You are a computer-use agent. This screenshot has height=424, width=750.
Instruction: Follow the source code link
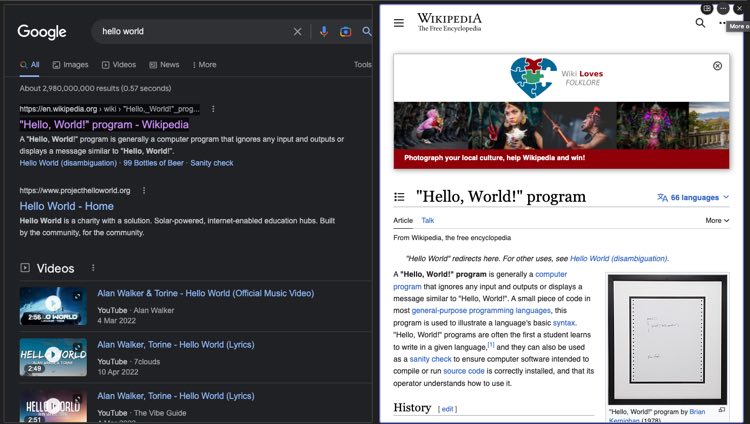tap(463, 371)
